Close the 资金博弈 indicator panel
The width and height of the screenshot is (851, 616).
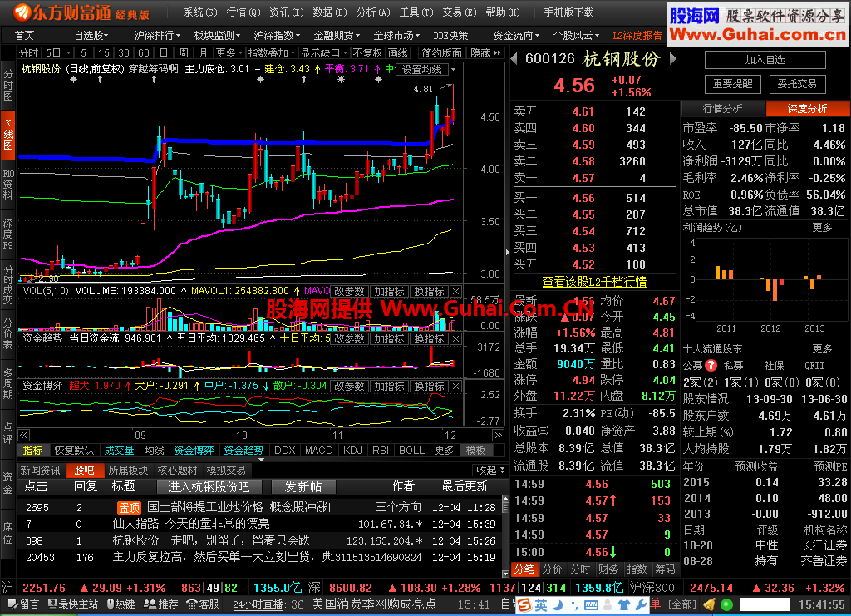[x=455, y=387]
